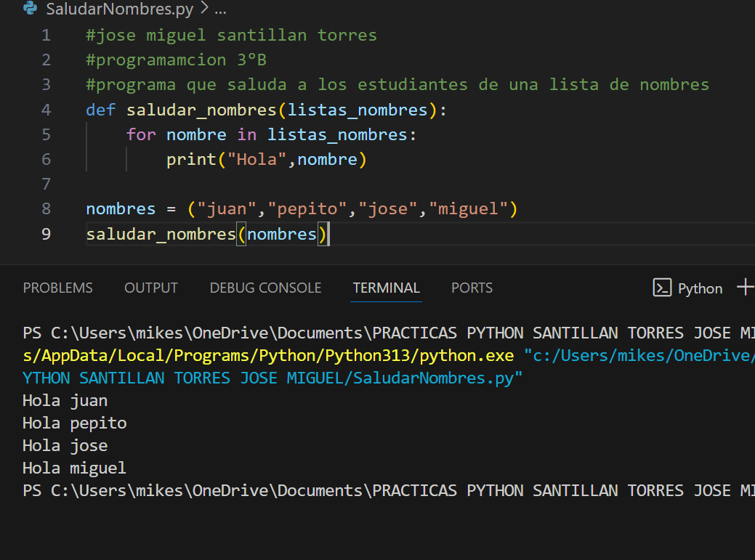755x560 pixels.
Task: Click terminal output 'Hola juan'
Action: (x=65, y=401)
